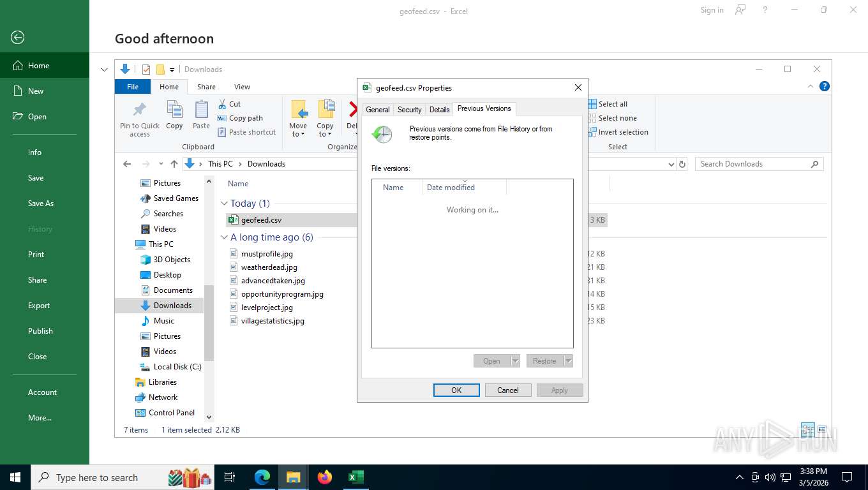Open Info page in Excel sidebar
This screenshot has width=868, height=490.
45,152
